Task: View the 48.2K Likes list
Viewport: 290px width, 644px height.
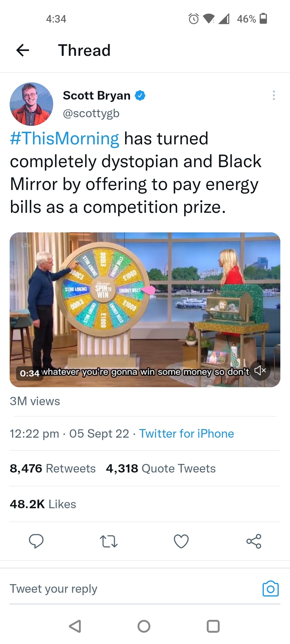Action: point(43,504)
